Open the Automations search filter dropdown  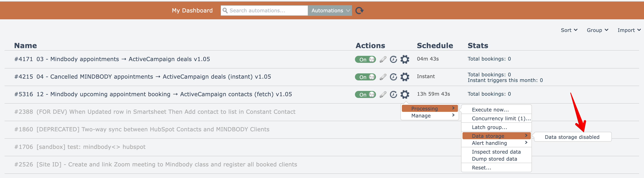tap(330, 11)
